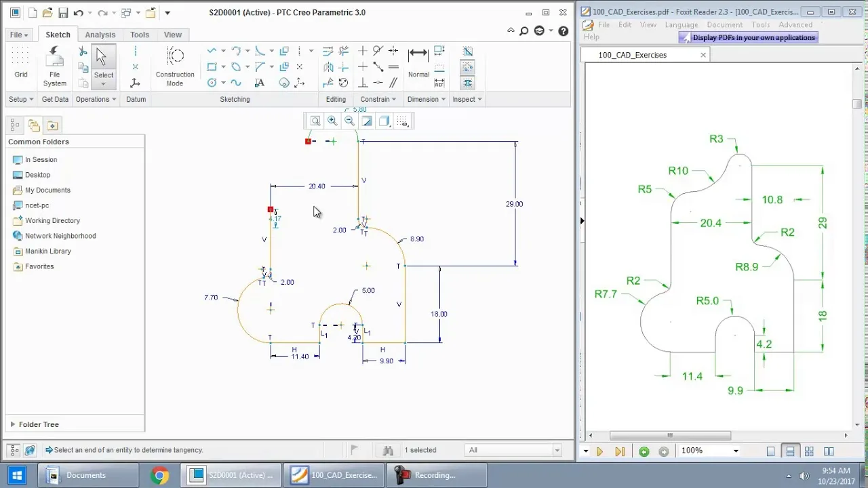
Task: Open the selection filter 'All' dropdown
Action: coord(513,450)
